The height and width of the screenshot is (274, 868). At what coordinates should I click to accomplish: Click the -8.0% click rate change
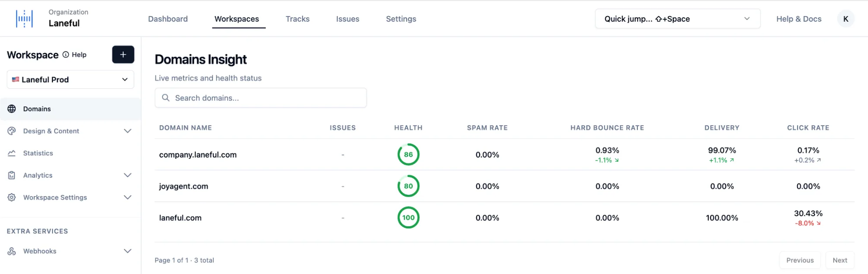[x=808, y=223]
